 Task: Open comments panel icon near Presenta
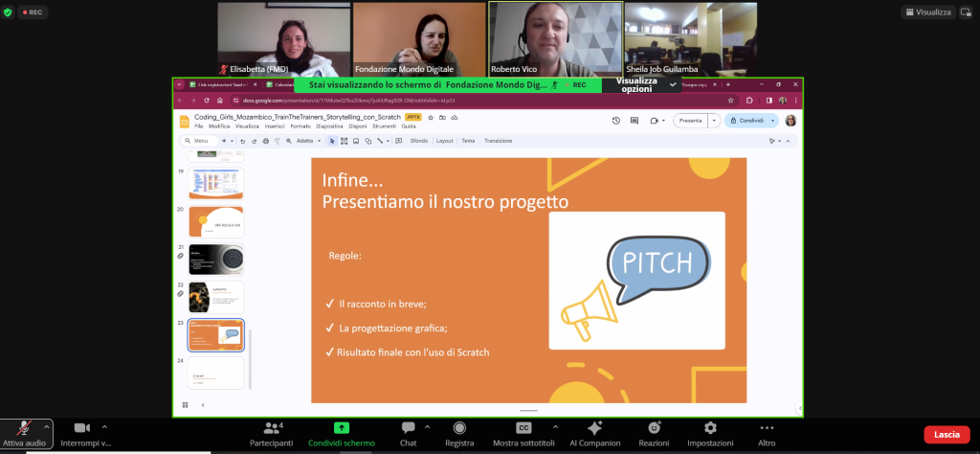pos(635,121)
